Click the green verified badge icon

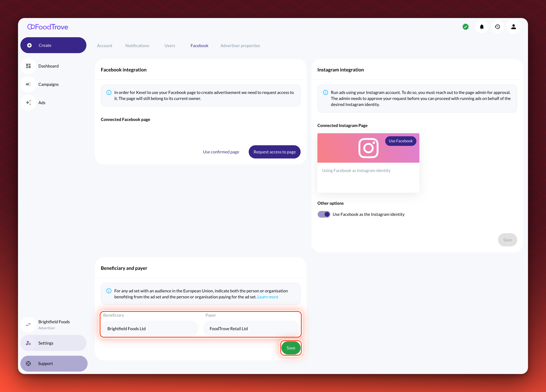click(466, 27)
